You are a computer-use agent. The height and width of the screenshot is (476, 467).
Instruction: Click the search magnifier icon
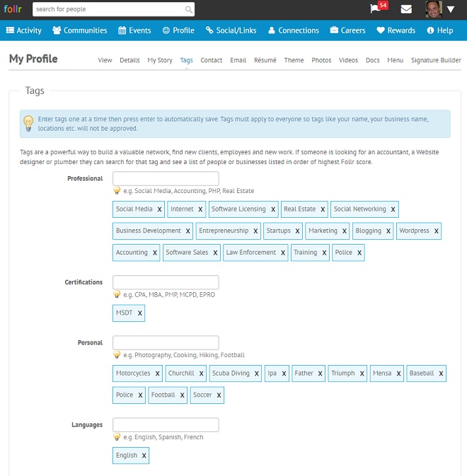188,10
